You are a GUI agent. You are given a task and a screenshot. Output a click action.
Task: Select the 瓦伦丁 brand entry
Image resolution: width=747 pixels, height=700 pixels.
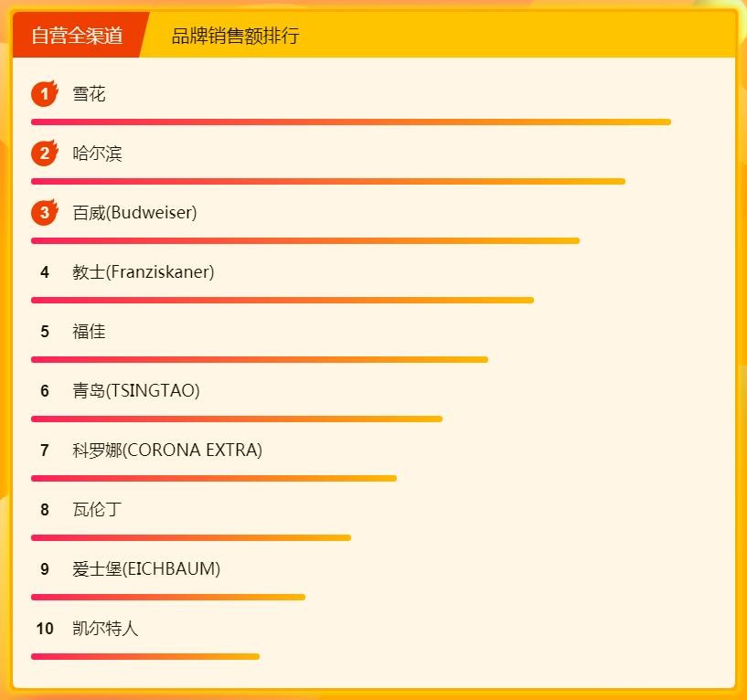(x=97, y=510)
